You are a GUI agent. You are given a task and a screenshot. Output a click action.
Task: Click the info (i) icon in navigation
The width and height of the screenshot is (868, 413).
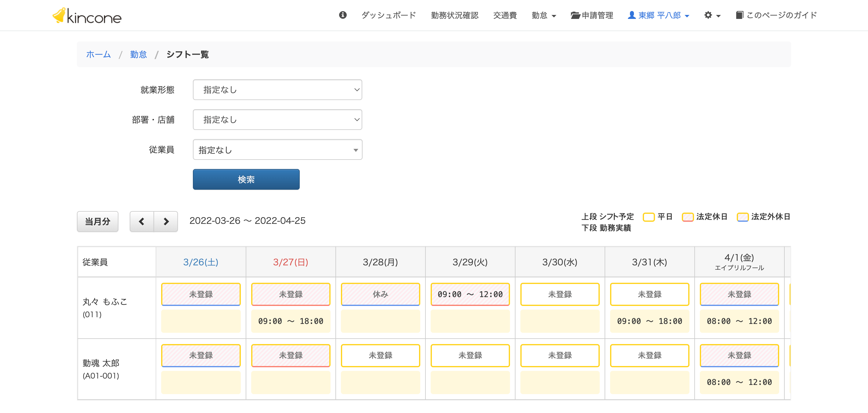coord(343,15)
